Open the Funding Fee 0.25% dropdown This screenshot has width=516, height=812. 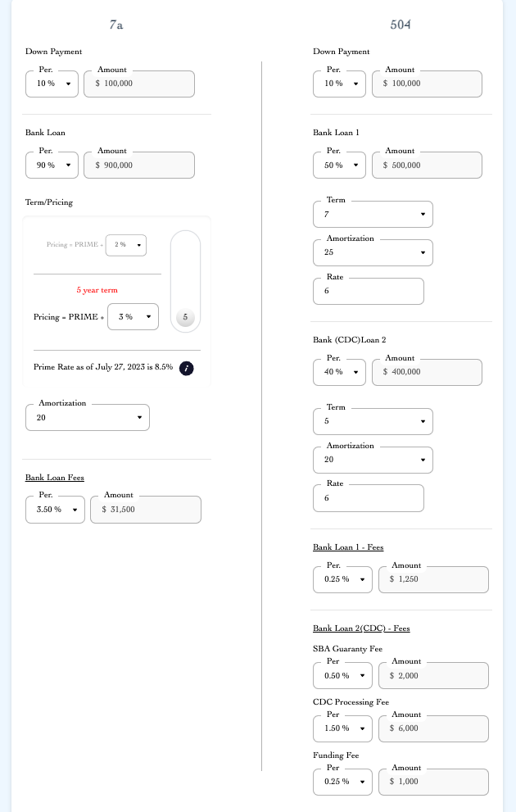[x=342, y=782]
